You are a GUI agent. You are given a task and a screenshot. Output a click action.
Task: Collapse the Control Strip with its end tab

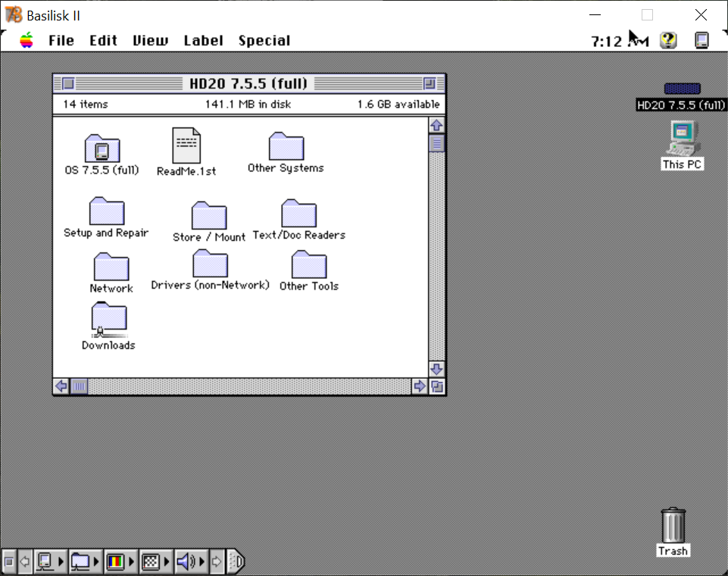236,562
